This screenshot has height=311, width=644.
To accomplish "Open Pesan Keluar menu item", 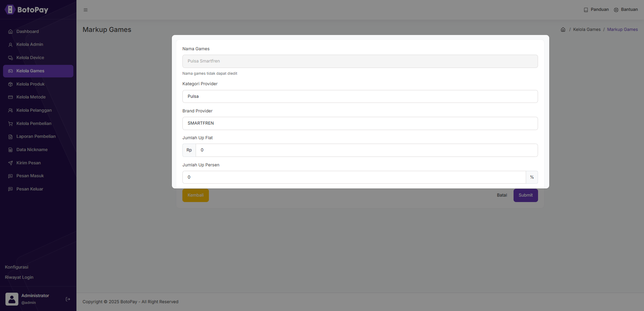I will click(x=38, y=189).
